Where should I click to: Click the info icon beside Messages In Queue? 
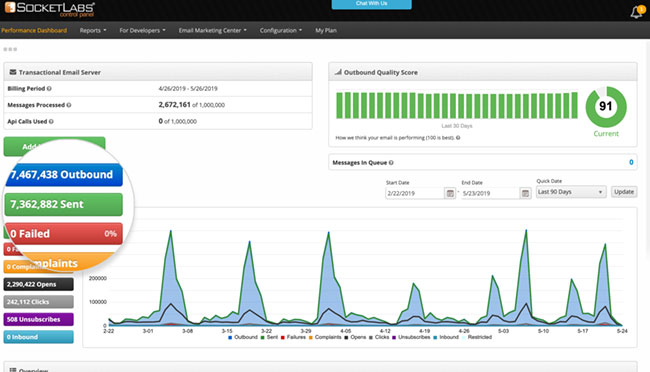click(x=391, y=163)
